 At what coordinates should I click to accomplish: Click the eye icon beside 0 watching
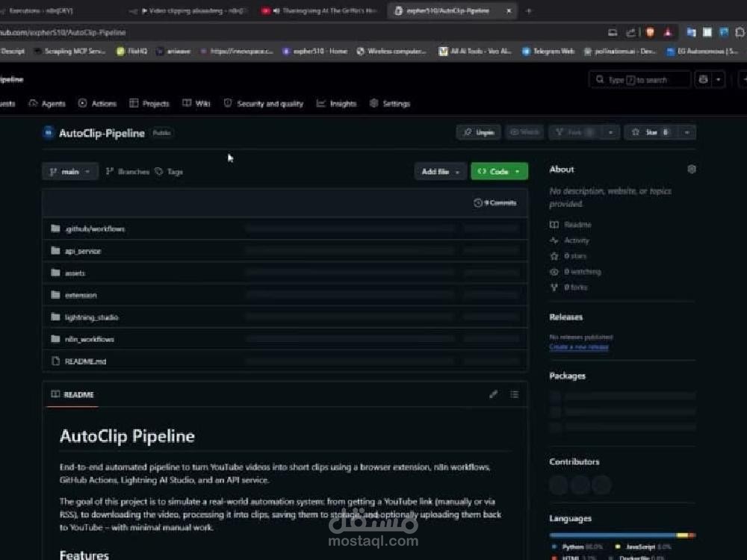554,272
